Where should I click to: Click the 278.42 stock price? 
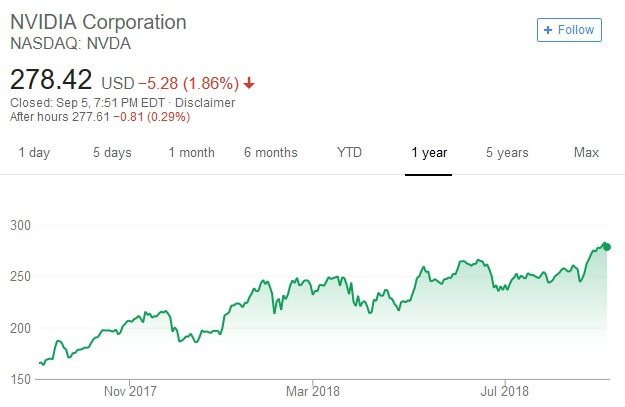tap(51, 80)
